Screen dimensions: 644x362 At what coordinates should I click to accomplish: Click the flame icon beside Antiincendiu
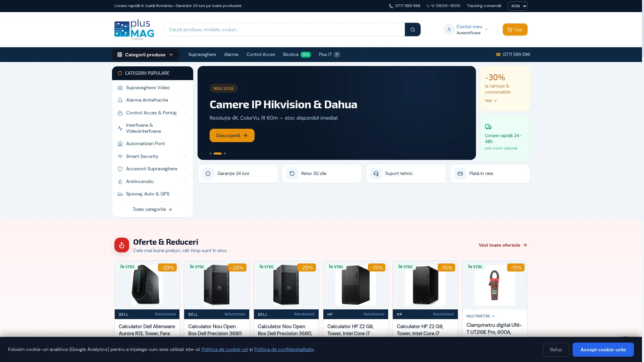[x=120, y=182]
